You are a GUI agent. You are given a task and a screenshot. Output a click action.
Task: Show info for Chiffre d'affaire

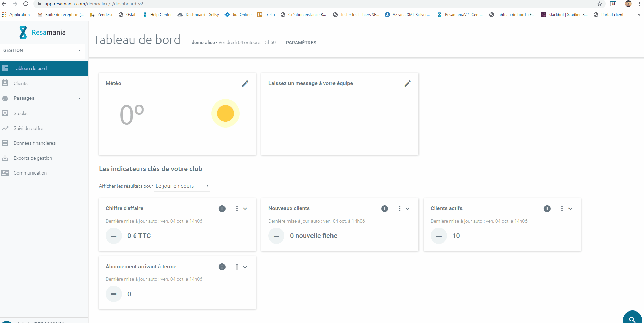pos(222,209)
